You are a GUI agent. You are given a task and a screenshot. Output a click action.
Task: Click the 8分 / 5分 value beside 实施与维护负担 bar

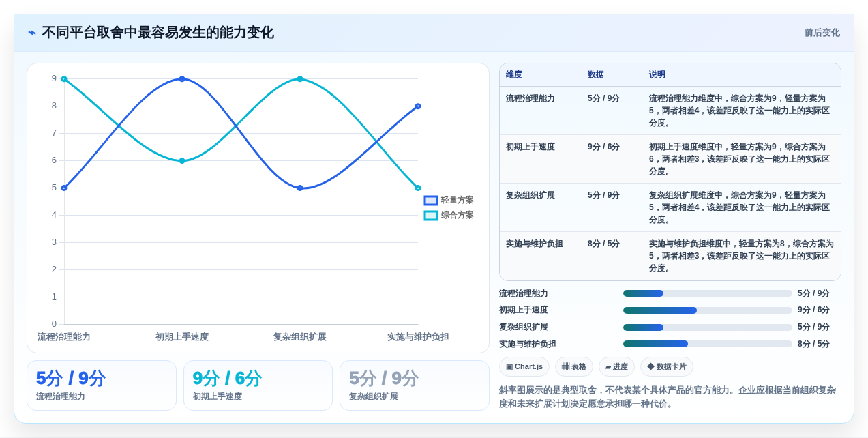click(813, 344)
